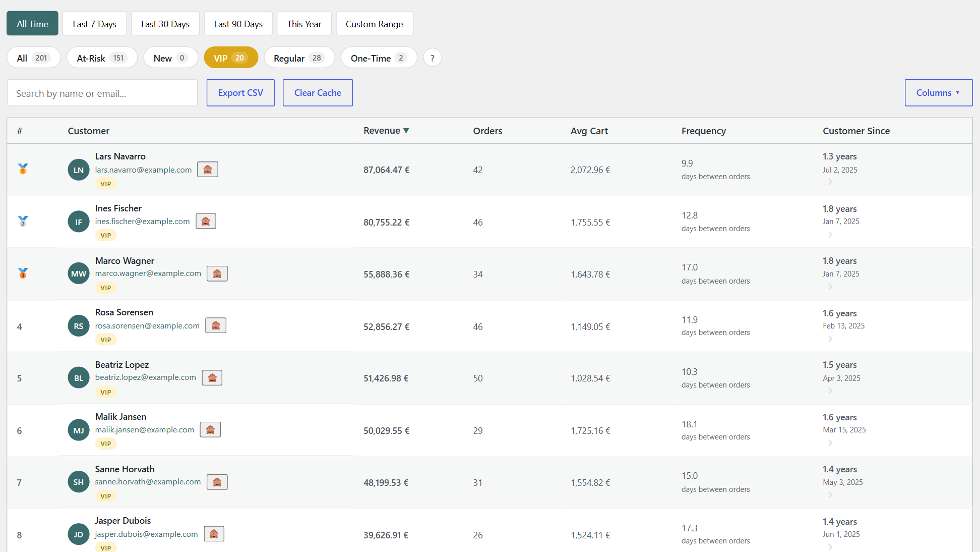Click the BL avatar for Beatriz Lopez

[x=79, y=378]
